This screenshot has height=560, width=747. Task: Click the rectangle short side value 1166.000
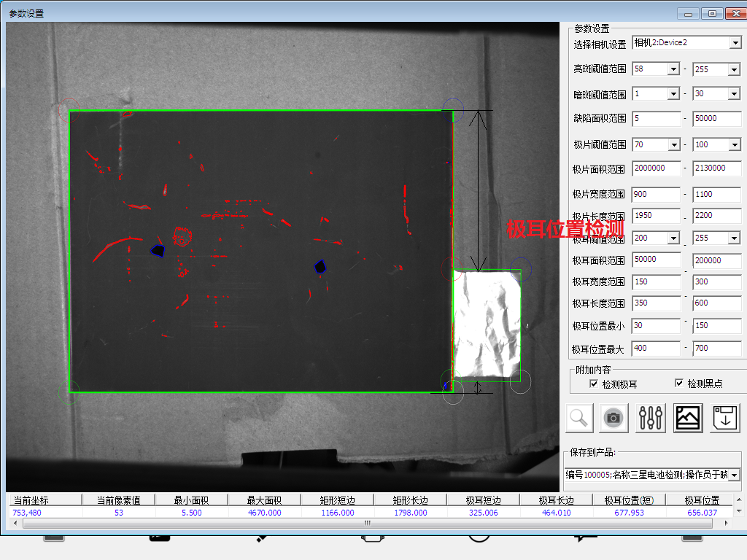point(337,513)
